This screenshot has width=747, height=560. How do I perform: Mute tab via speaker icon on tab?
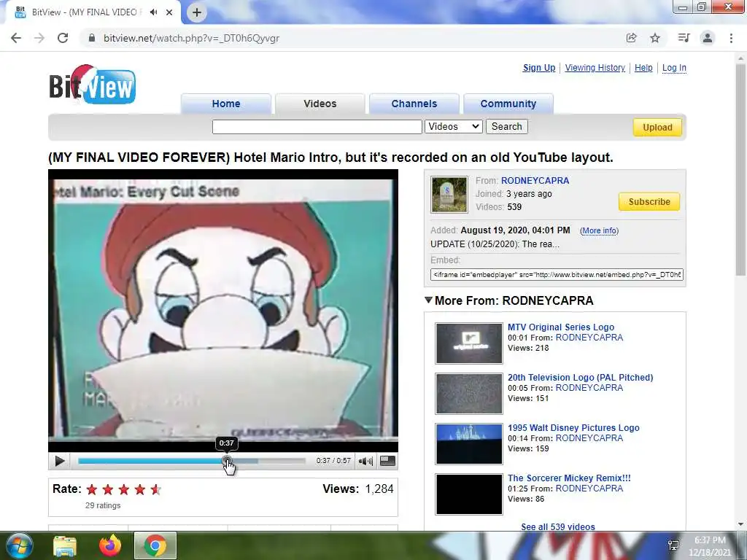(x=153, y=12)
